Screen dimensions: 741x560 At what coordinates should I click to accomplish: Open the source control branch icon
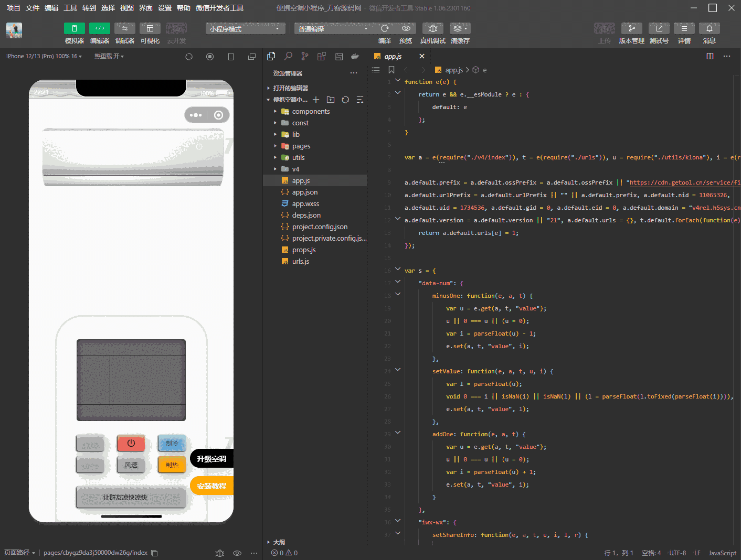tap(305, 56)
